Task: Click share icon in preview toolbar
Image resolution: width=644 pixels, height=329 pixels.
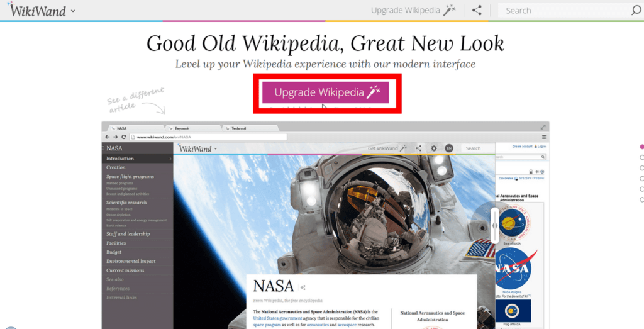Action: pyautogui.click(x=418, y=148)
